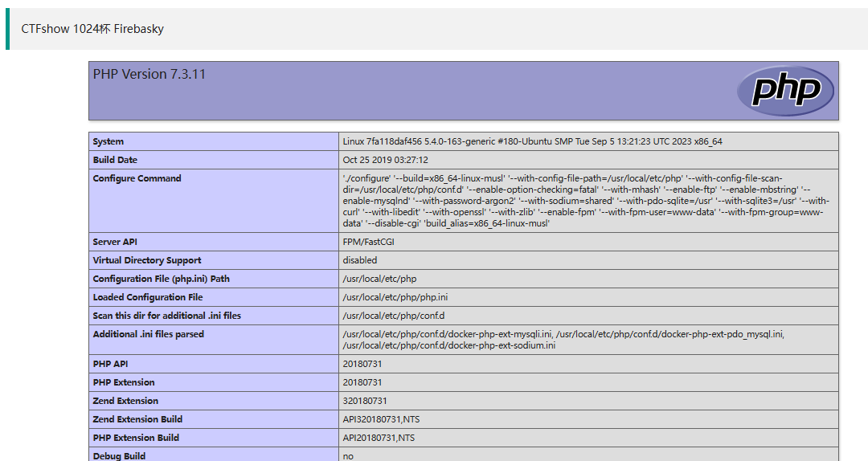Click the Linux system information value

[532, 141]
